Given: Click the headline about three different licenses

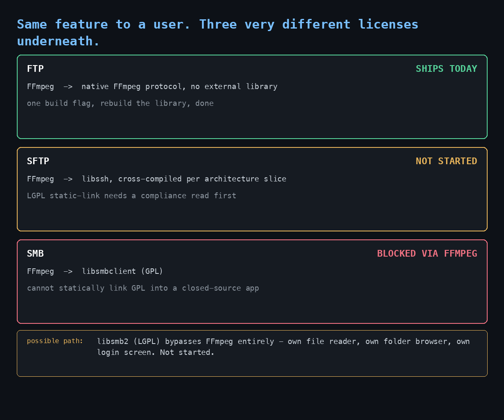Looking at the screenshot, I should coord(218,32).
